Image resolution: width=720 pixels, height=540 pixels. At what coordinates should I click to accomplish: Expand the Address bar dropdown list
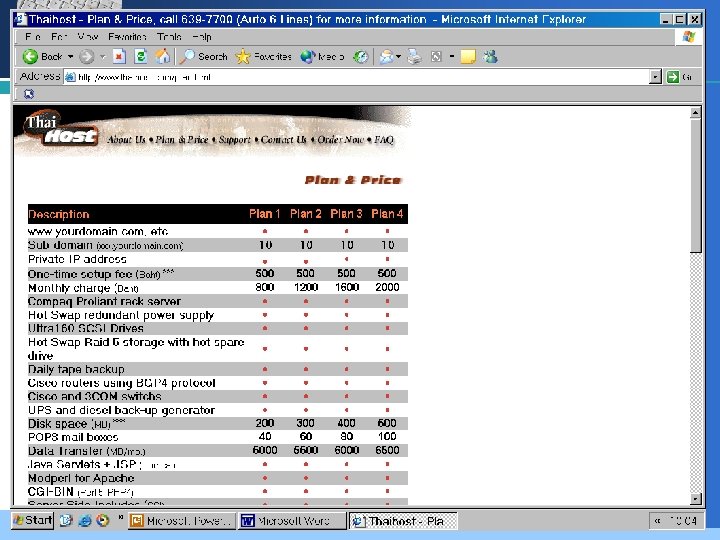tap(656, 77)
